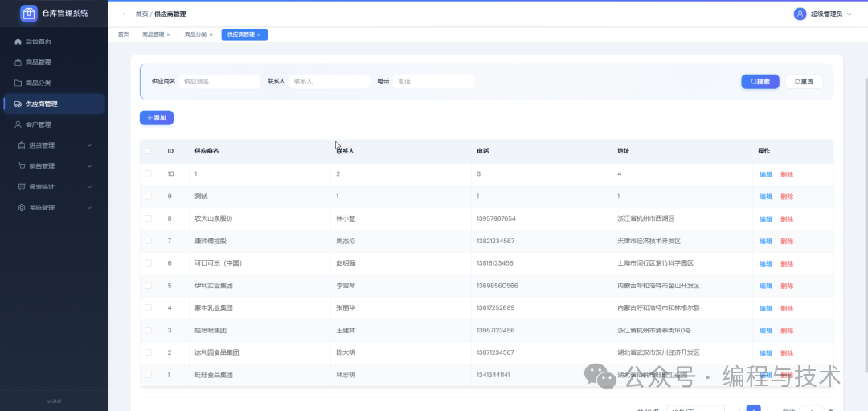Click the gear icon beside 系统管理
Screen dimensions: 868x411
click(22, 207)
